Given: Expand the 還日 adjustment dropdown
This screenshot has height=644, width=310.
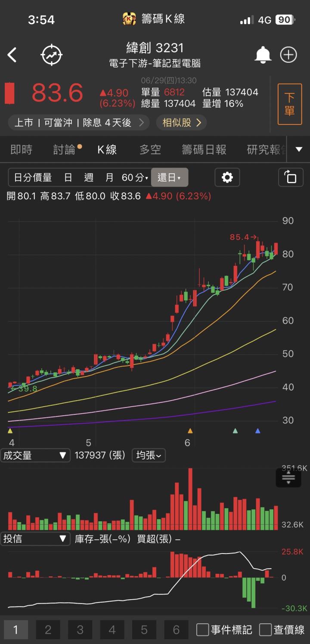Looking at the screenshot, I should click(x=169, y=177).
